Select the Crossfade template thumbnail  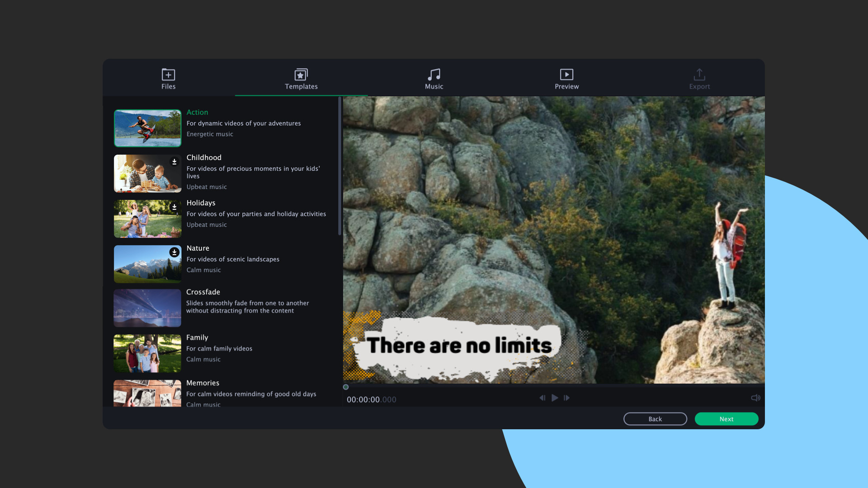coord(147,308)
